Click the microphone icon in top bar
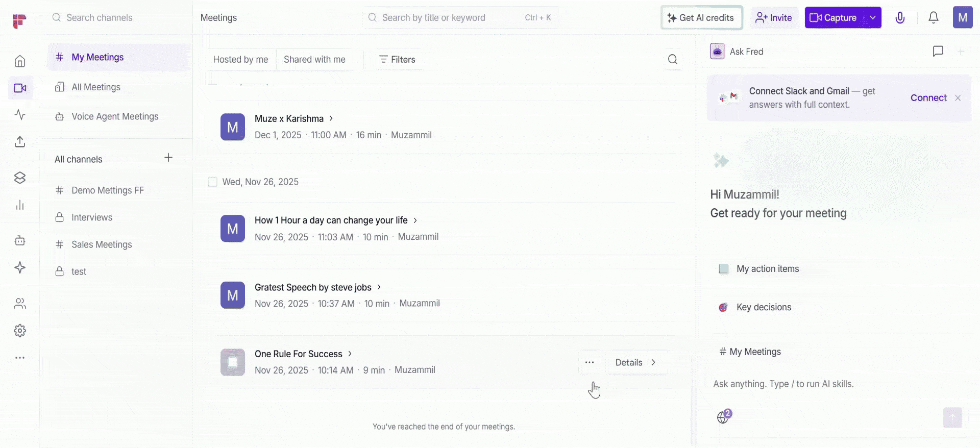Viewport: 980px width, 448px height. (900, 18)
